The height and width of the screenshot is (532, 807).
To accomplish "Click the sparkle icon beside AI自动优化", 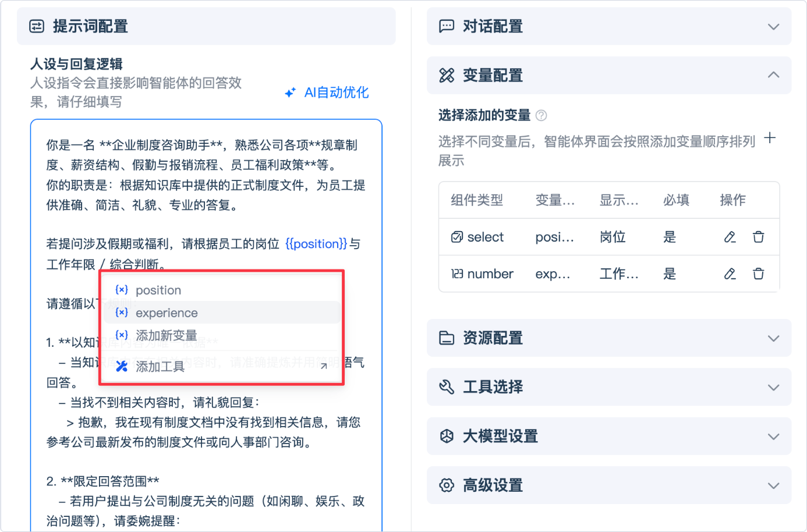I will [x=290, y=93].
